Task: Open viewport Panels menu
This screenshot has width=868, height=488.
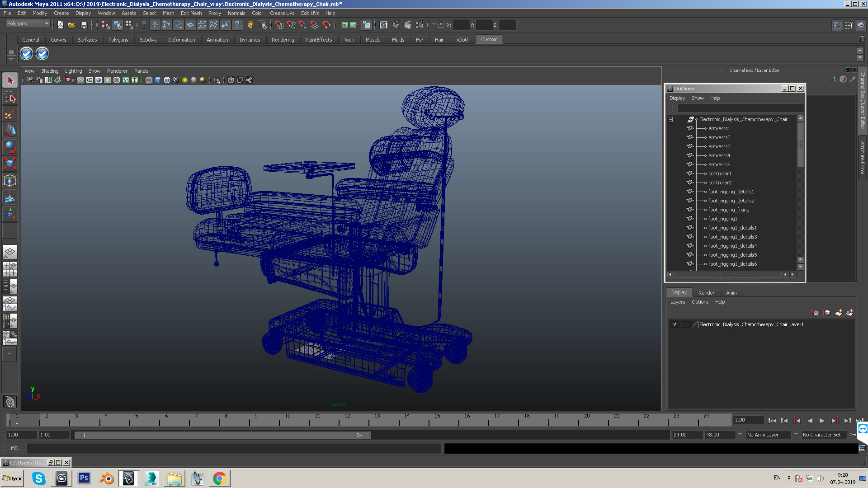Action: (141, 71)
